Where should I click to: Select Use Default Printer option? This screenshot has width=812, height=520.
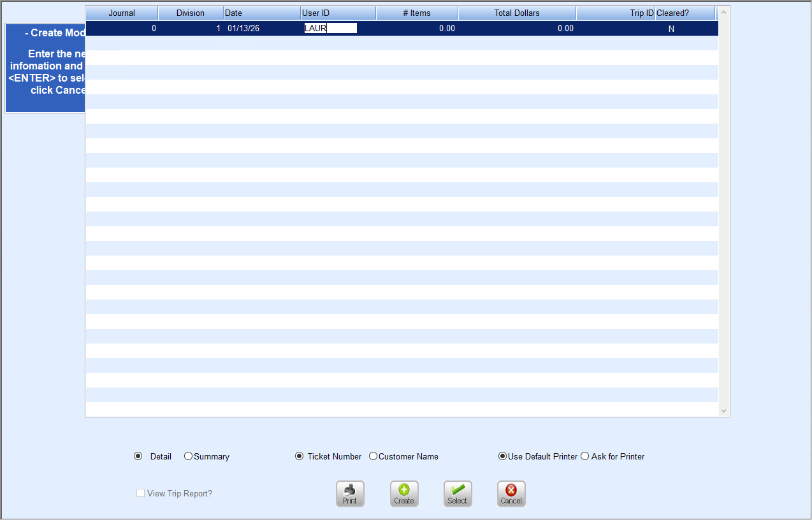tap(502, 456)
